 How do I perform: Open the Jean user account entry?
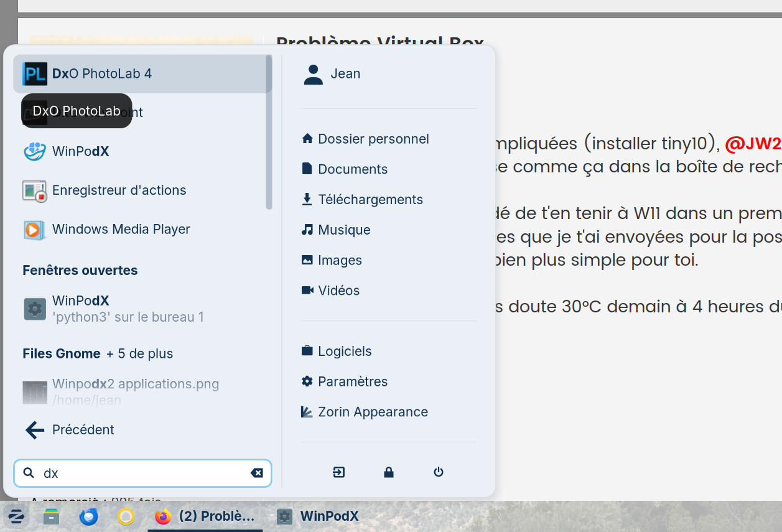tap(389, 73)
